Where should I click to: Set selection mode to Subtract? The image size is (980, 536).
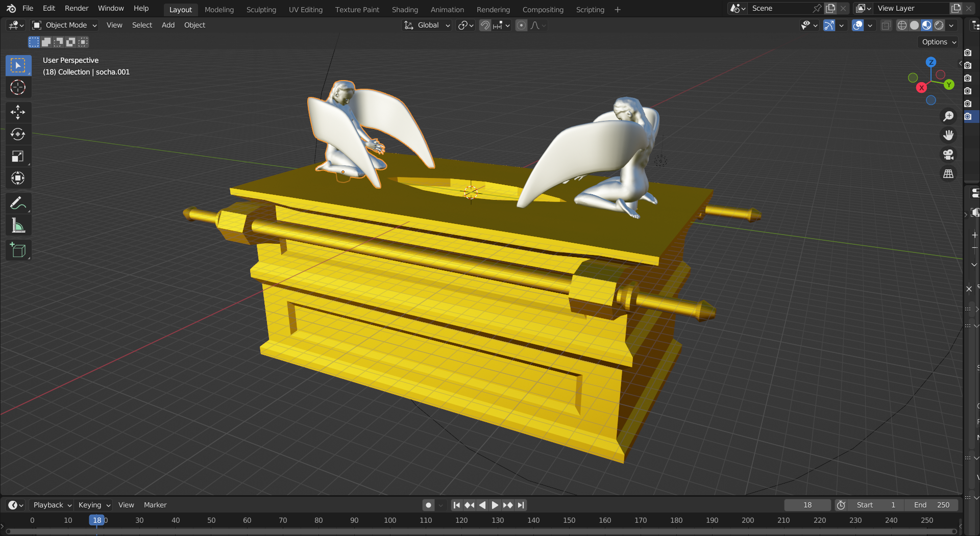58,42
